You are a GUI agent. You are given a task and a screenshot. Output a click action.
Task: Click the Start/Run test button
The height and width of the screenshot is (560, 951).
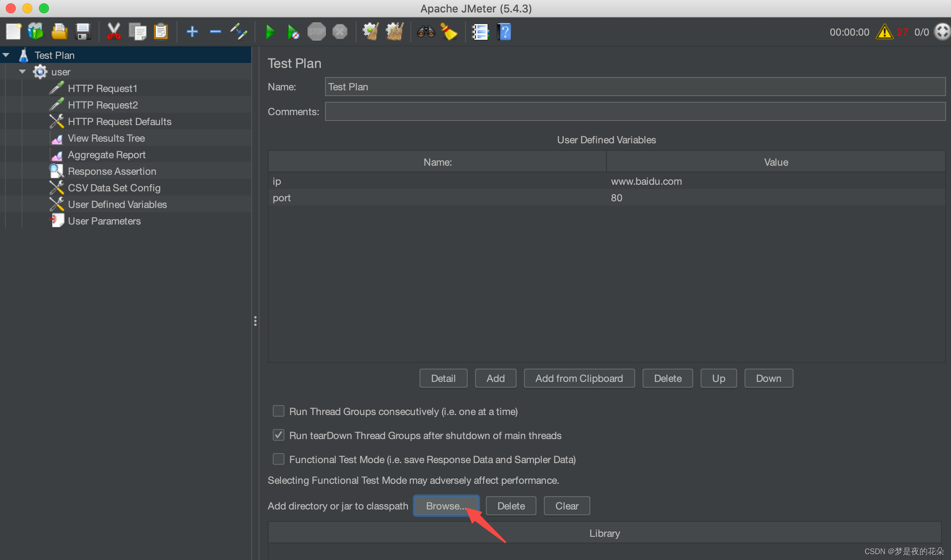(270, 32)
